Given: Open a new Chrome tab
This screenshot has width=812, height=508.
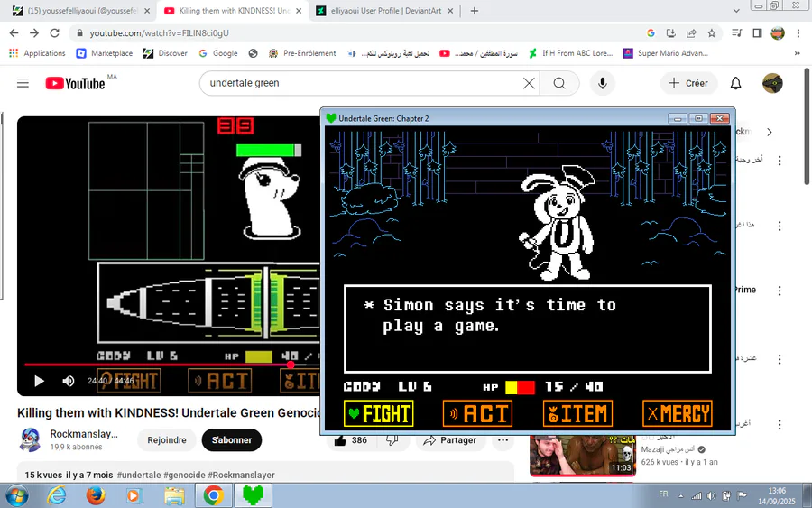Looking at the screenshot, I should pos(475,11).
